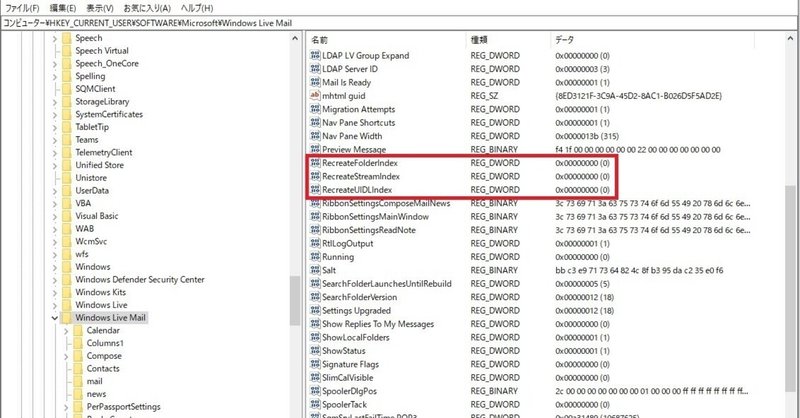
Task: Click the tree pane vertical scrollbar thumb
Action: 295,300
